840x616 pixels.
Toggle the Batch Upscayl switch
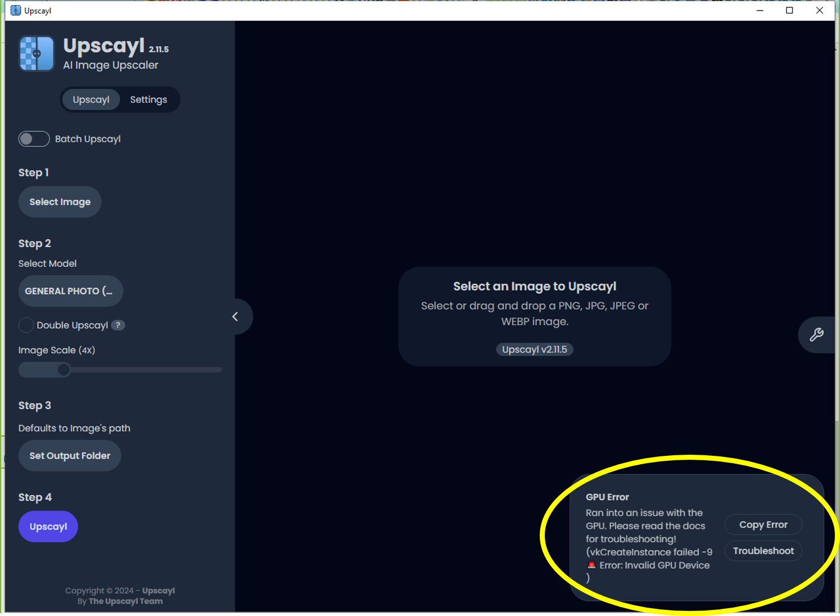34,139
